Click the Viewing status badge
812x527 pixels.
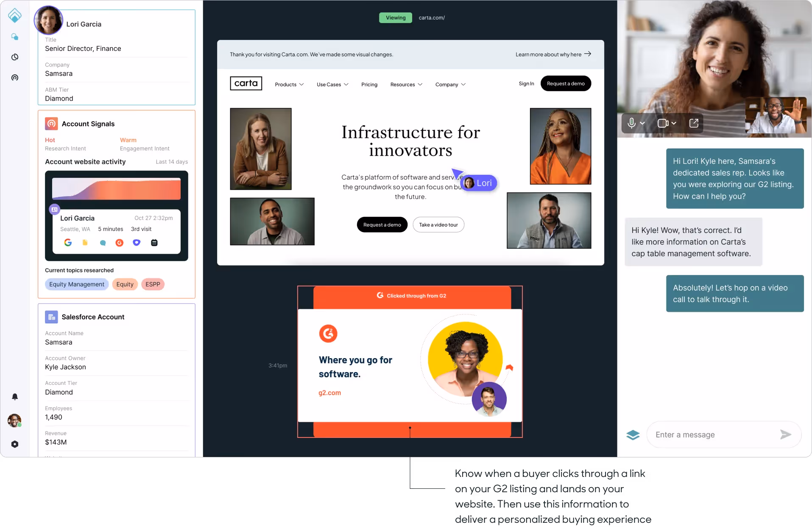(396, 17)
